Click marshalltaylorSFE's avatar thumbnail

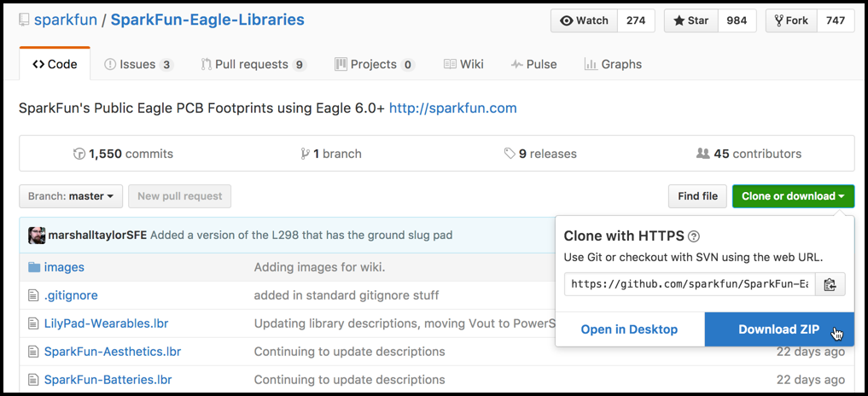coord(37,236)
